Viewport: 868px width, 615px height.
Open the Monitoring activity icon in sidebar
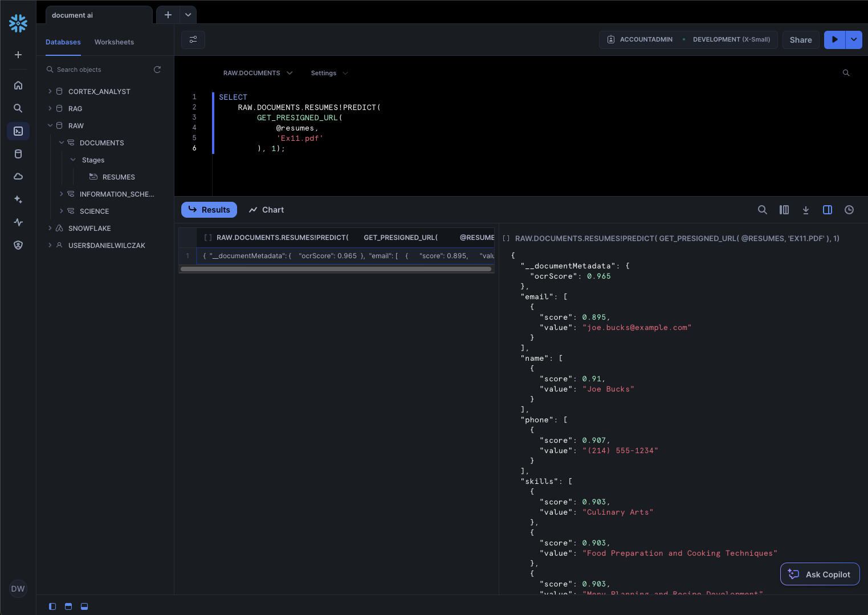18,222
